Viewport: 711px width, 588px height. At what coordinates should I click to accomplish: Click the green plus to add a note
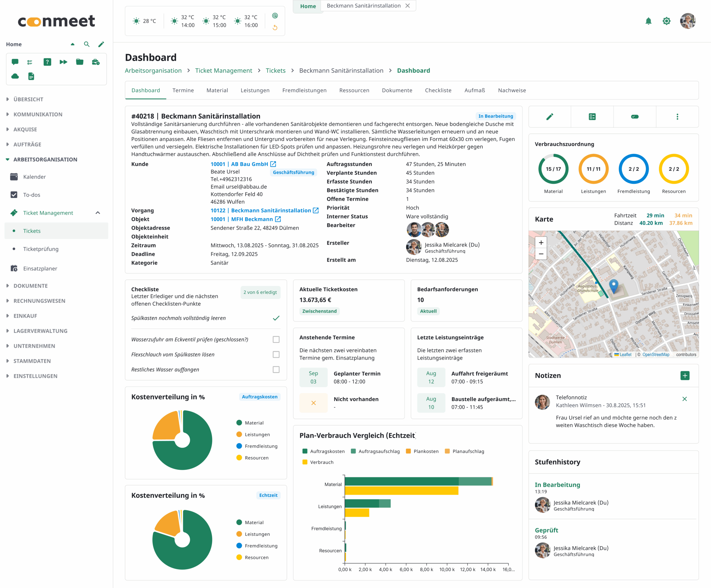[x=685, y=375]
